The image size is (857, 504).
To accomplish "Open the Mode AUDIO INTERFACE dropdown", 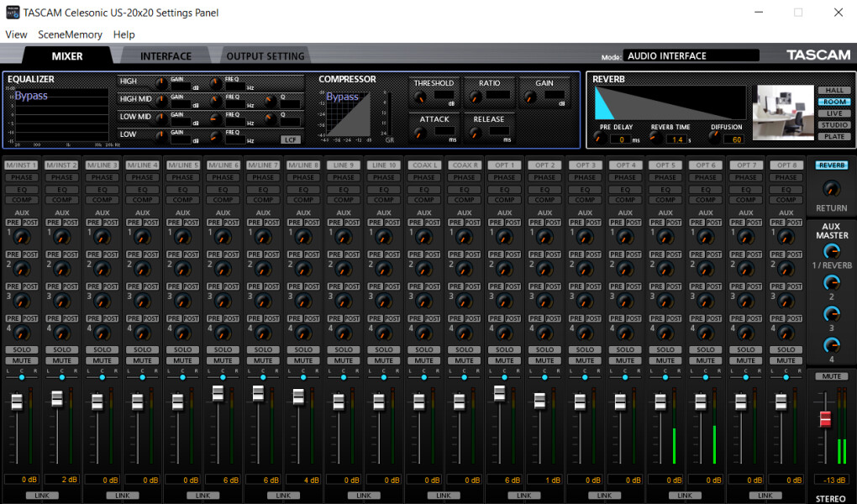I will click(691, 56).
